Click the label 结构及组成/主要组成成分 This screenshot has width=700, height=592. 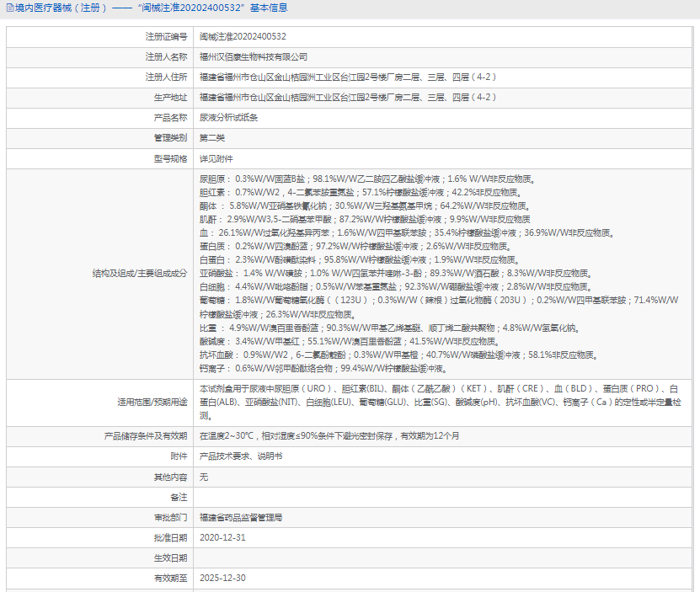pos(140,274)
